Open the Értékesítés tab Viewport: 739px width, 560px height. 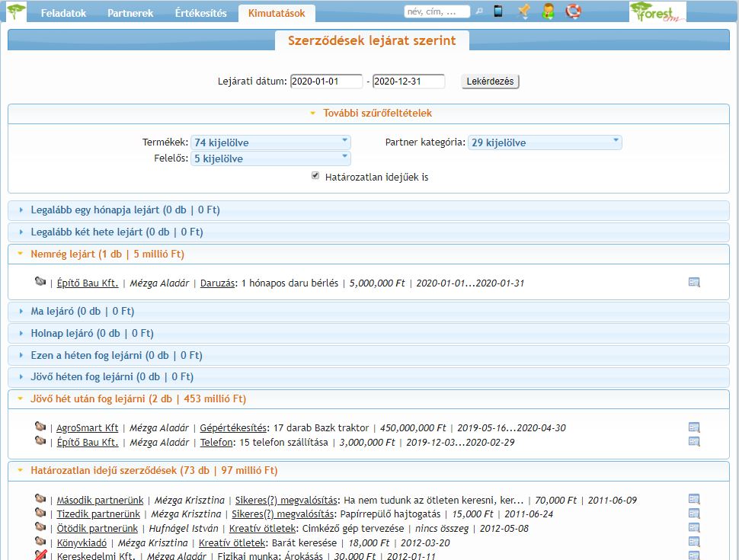(x=200, y=13)
